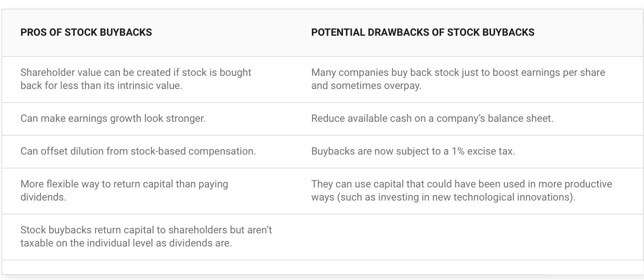Select the buybacks aren't taxable individually cell
644x280 pixels.
click(x=147, y=237)
